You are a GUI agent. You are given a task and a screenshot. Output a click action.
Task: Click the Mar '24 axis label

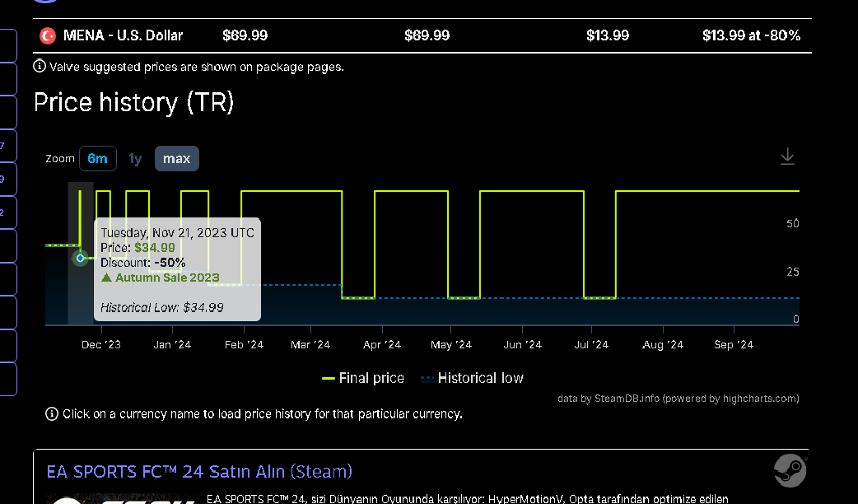point(310,345)
